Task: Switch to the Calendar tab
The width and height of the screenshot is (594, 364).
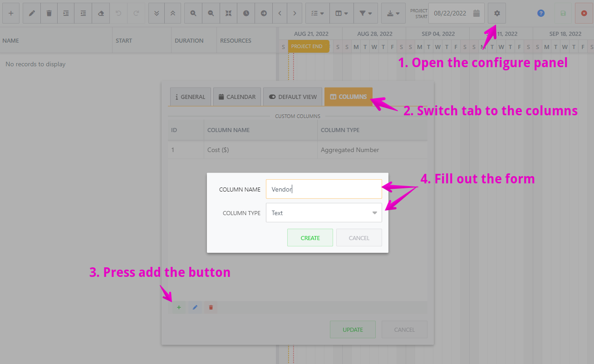Action: pos(237,97)
